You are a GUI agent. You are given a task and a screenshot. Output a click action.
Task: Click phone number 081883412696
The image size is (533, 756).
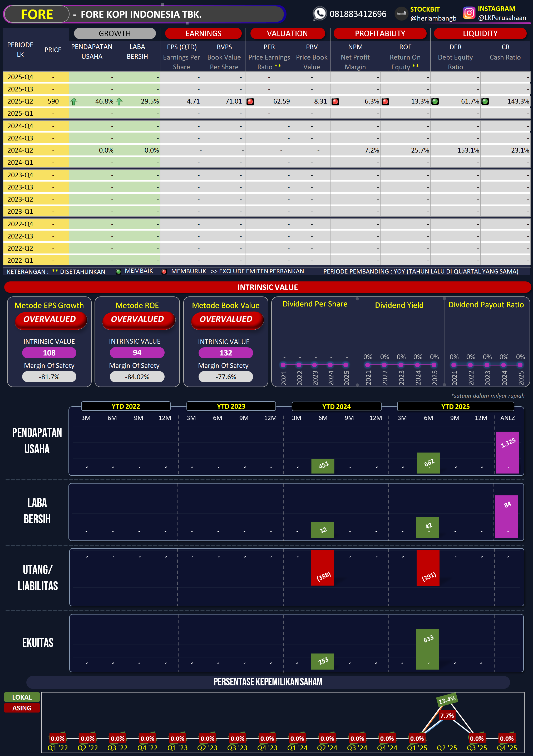tap(358, 14)
